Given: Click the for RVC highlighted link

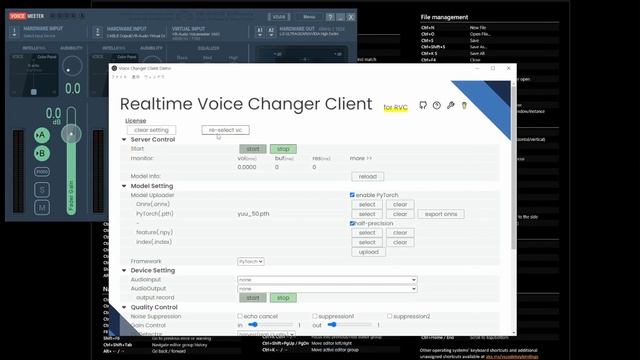Looking at the screenshot, I should tap(396, 107).
